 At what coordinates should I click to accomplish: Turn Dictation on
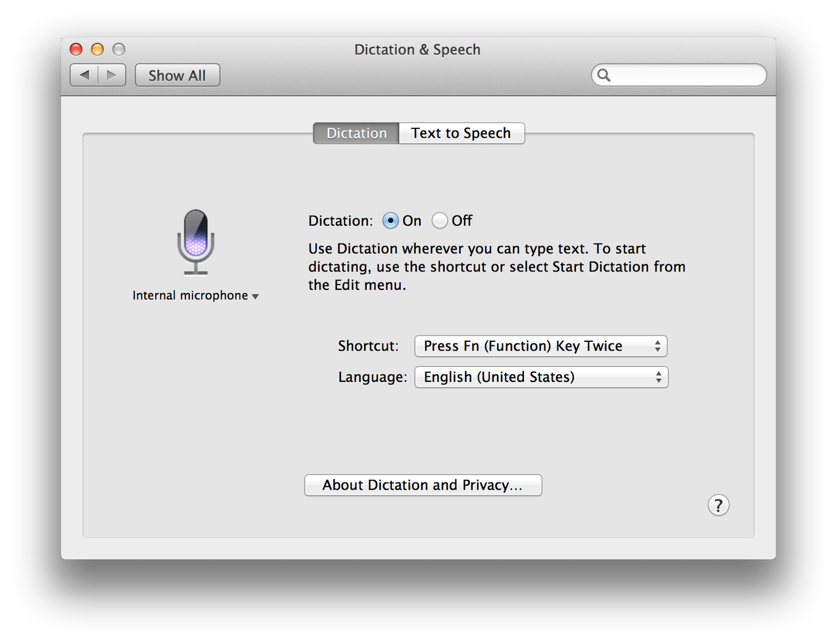(x=391, y=221)
